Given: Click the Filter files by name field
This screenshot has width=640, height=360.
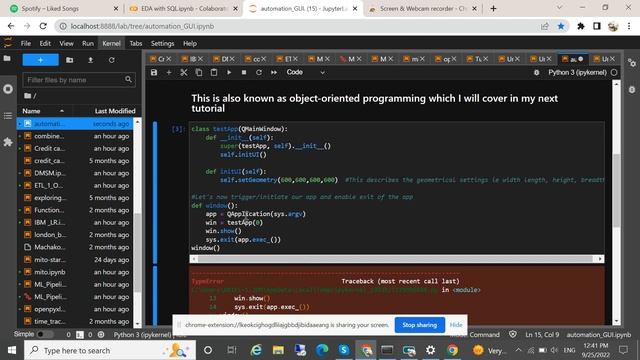Looking at the screenshot, I should (79, 80).
